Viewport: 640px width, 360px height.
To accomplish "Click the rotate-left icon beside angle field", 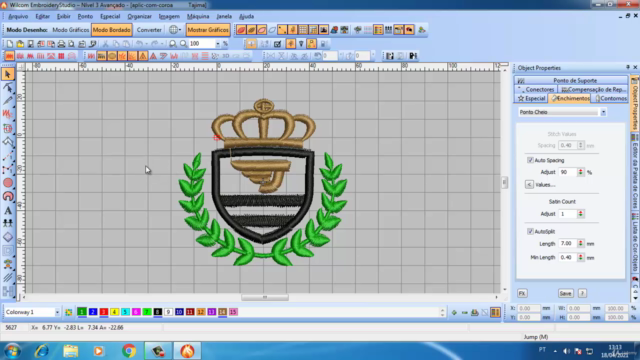I will pyautogui.click(x=317, y=56).
